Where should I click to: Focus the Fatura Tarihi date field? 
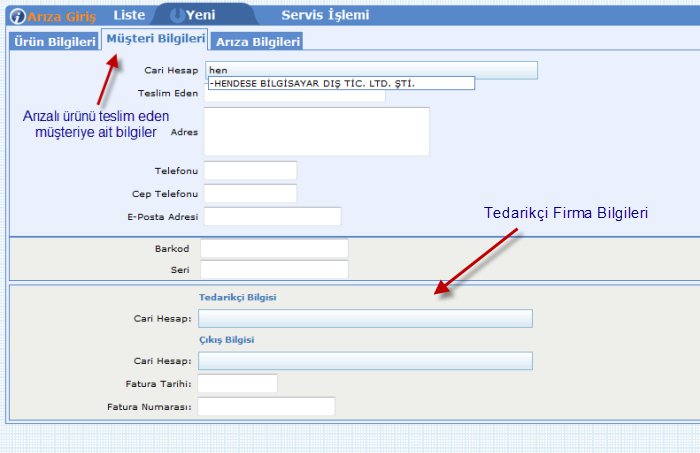tap(238, 383)
